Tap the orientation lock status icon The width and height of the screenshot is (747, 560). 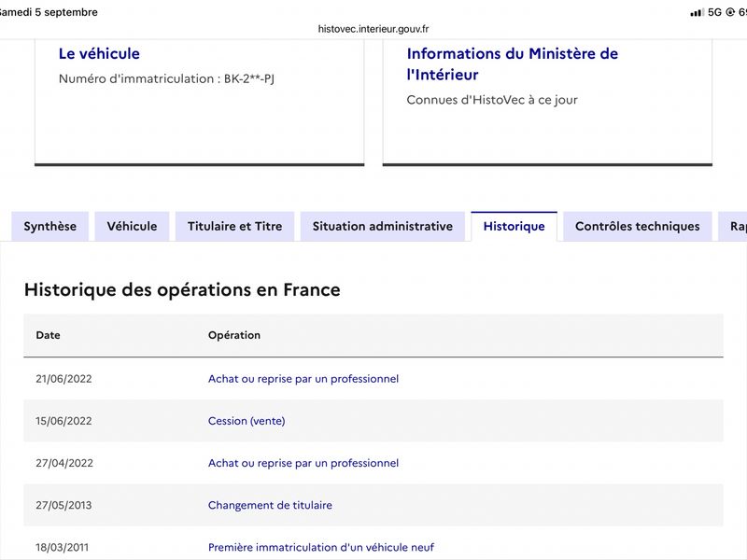pos(730,12)
